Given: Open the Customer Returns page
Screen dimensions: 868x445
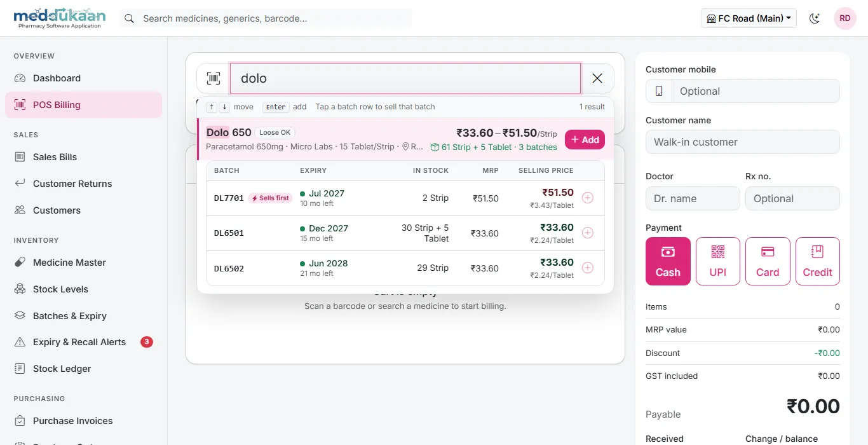Looking at the screenshot, I should 83,184.
